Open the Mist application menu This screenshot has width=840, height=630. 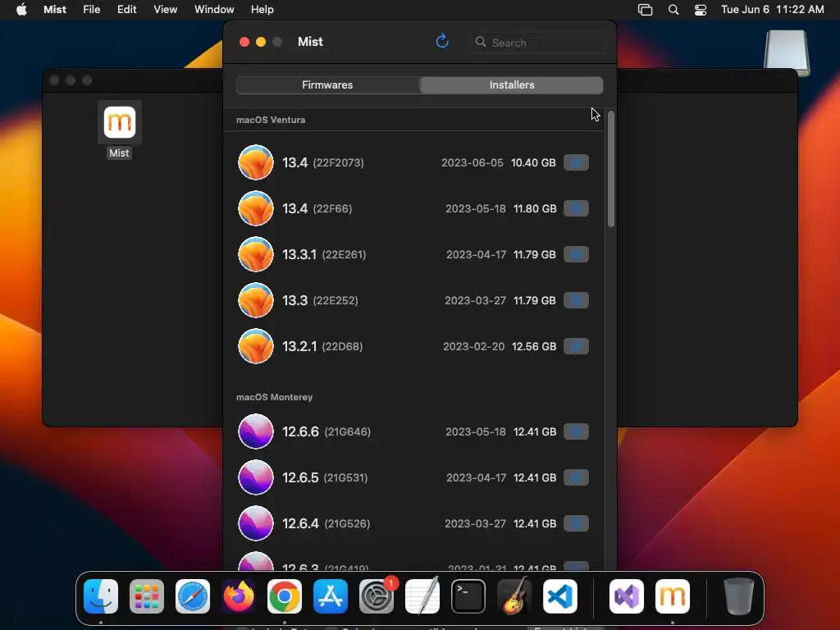coord(55,9)
